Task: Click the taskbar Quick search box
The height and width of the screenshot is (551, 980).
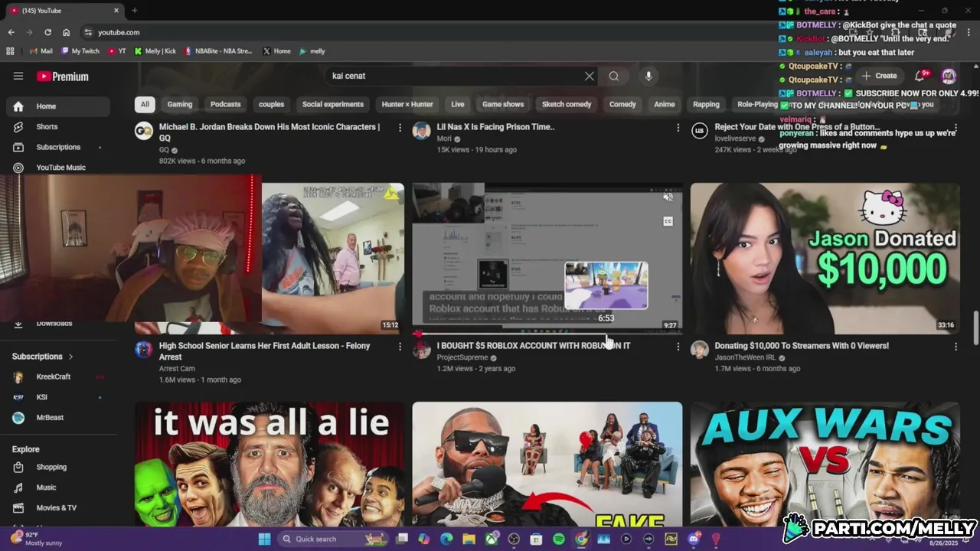Action: point(333,539)
